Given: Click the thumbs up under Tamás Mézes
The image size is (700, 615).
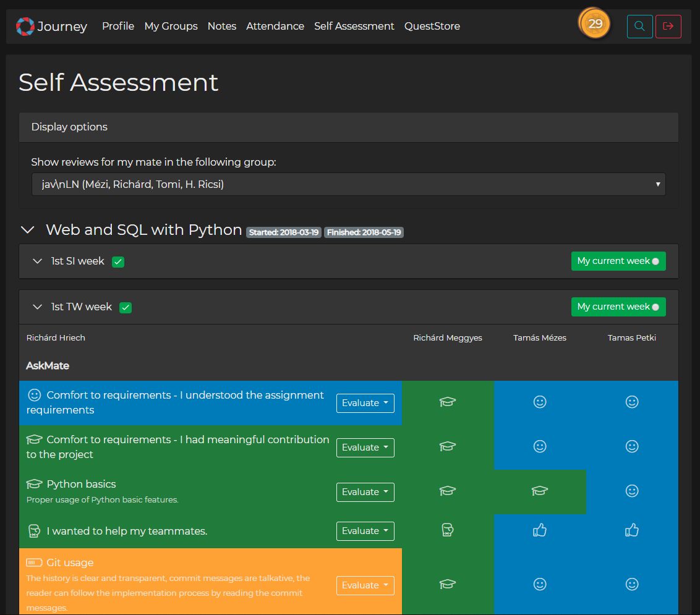Looking at the screenshot, I should (539, 530).
